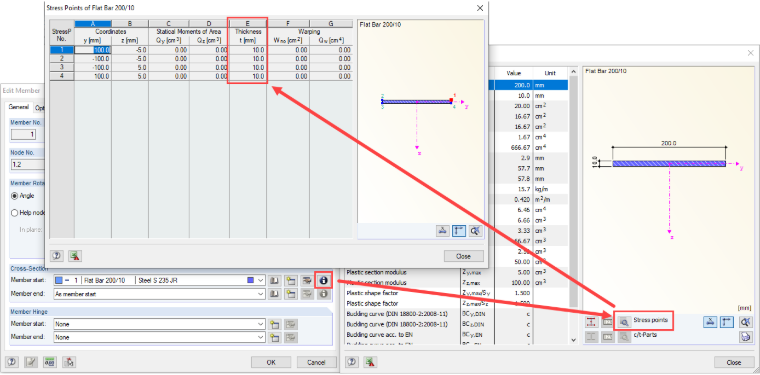The width and height of the screenshot is (760, 375).
Task: Open cross-section Member end dropdown
Action: tap(261, 294)
